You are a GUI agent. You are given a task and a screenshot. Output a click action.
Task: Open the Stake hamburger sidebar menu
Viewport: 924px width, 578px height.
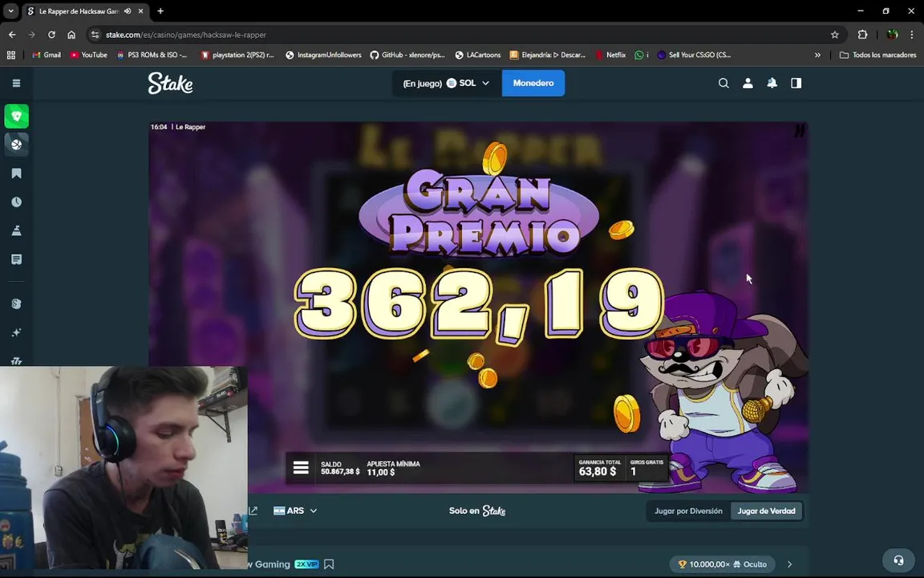click(x=17, y=83)
